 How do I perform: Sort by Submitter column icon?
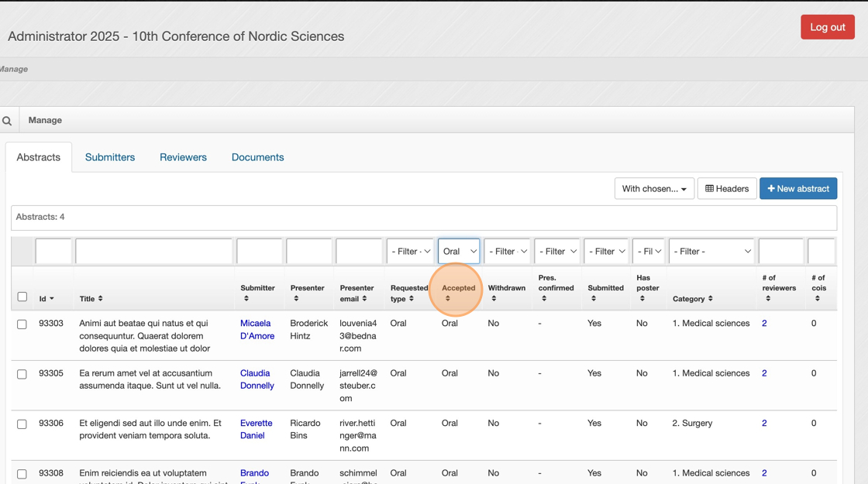click(x=246, y=299)
